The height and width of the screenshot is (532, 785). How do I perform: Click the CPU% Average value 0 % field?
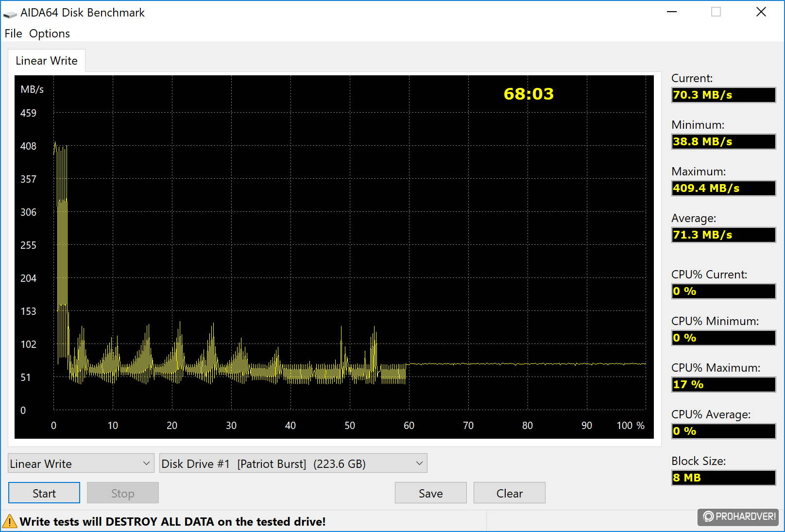[723, 431]
